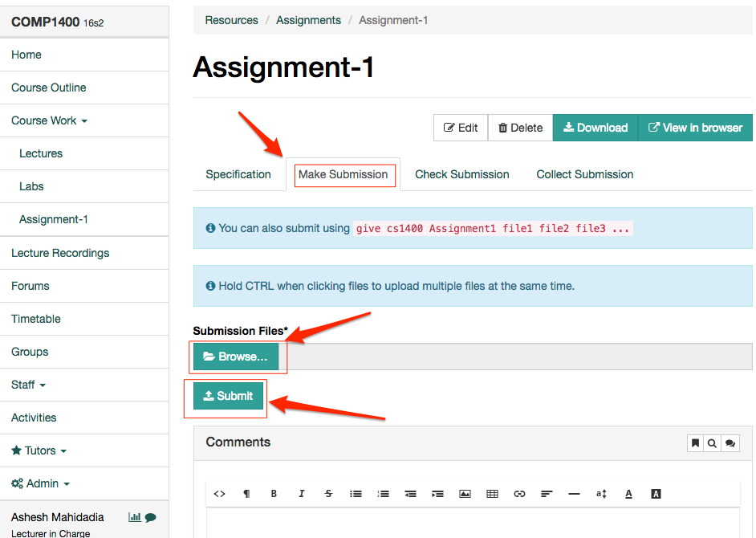Image resolution: width=756 pixels, height=538 pixels.
Task: Download the assignment
Action: pos(595,128)
